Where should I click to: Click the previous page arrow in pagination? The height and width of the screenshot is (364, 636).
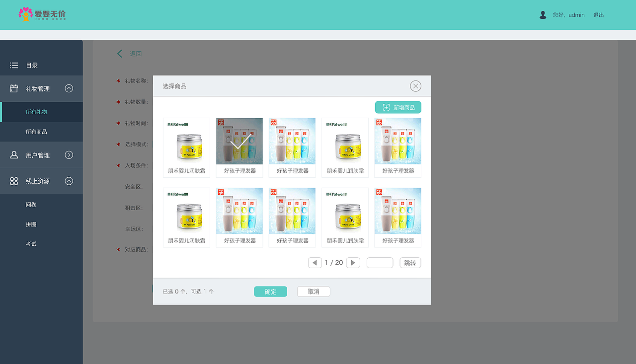click(x=315, y=262)
